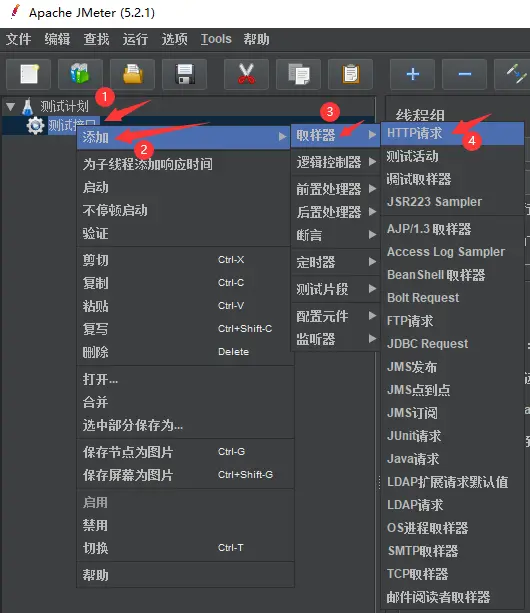Expand the 前置处理器 submenu
The width and height of the screenshot is (530, 613).
pyautogui.click(x=336, y=189)
